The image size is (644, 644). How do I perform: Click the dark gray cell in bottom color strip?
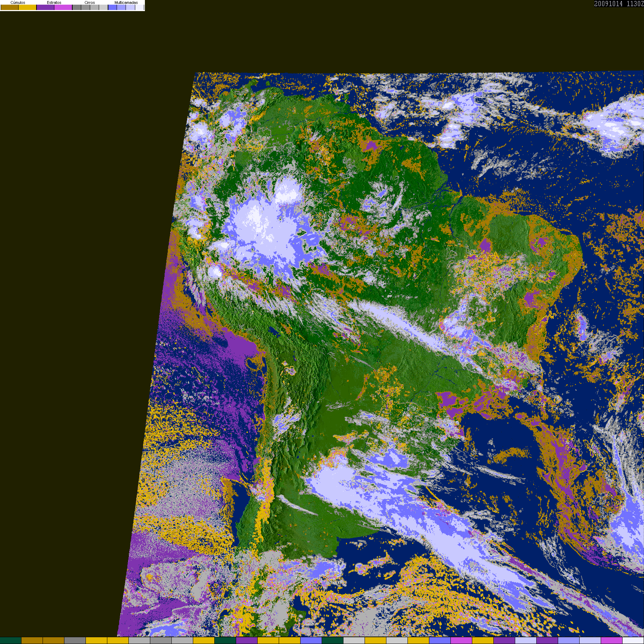(75, 640)
